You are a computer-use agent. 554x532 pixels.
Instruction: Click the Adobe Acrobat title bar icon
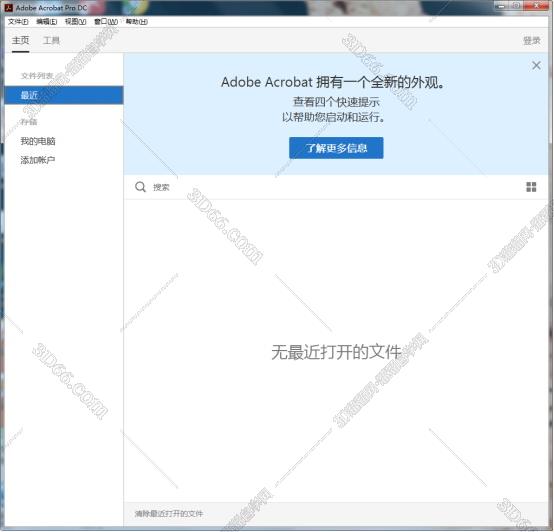[8, 8]
